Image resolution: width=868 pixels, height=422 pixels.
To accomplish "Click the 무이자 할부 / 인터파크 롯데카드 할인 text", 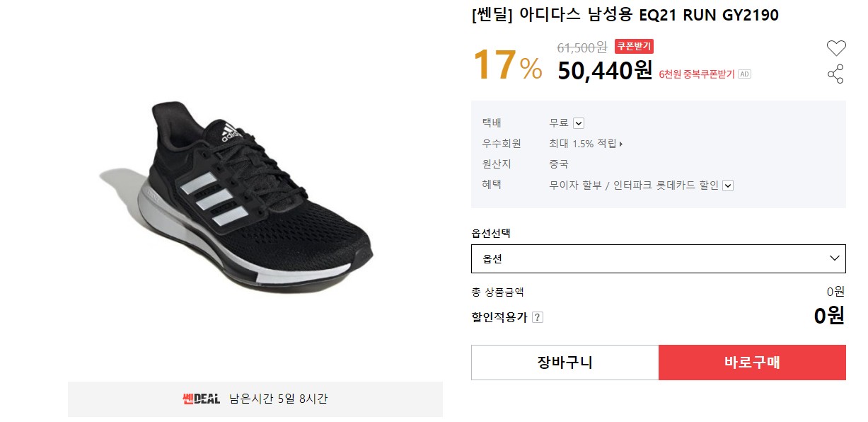I will (x=633, y=186).
